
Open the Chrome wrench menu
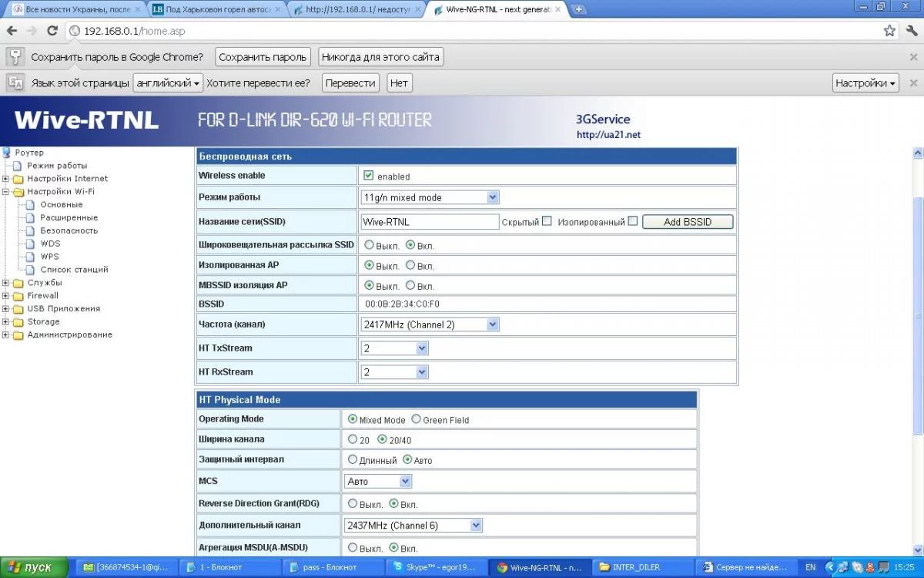click(912, 31)
